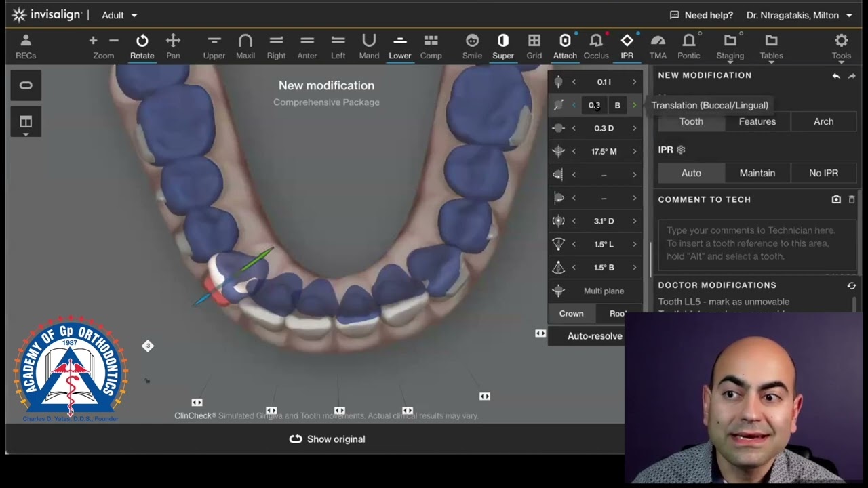This screenshot has width=868, height=488.
Task: Increase buccal/lingual translation with green arrow
Action: (x=634, y=105)
